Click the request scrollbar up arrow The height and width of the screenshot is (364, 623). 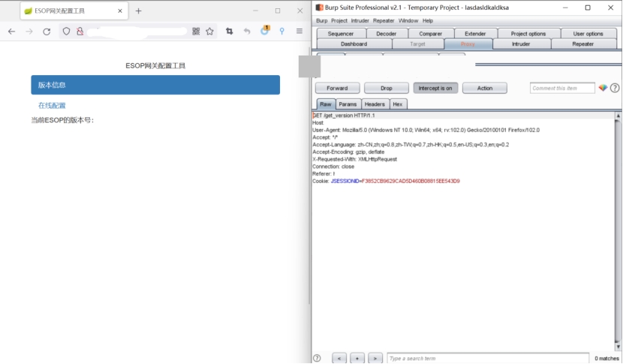tap(618, 116)
